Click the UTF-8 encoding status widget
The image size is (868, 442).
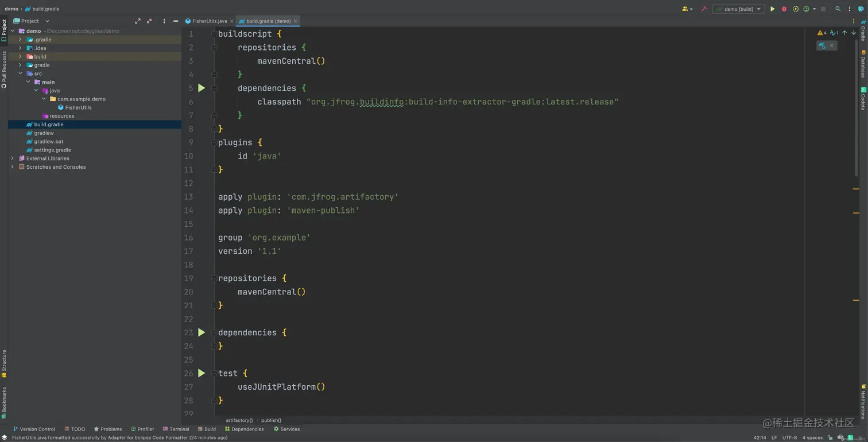coord(790,437)
